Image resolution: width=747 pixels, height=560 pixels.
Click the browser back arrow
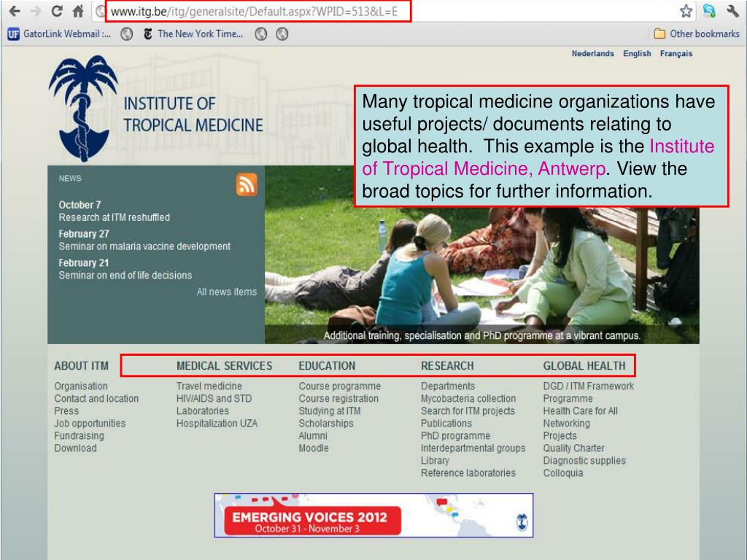pyautogui.click(x=15, y=11)
